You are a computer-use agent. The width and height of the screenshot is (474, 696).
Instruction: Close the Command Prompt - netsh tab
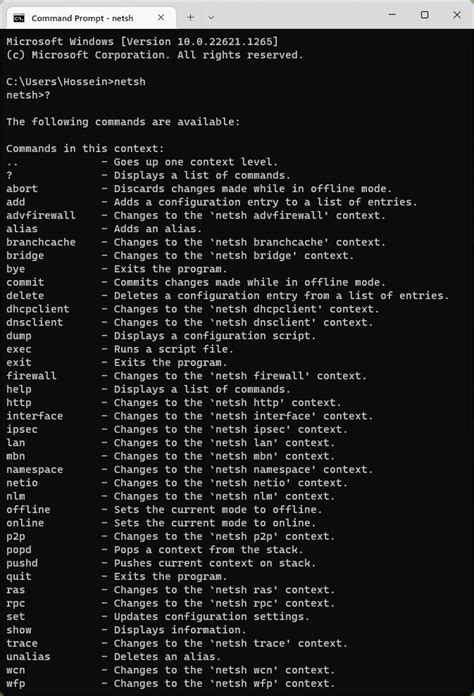(x=161, y=18)
